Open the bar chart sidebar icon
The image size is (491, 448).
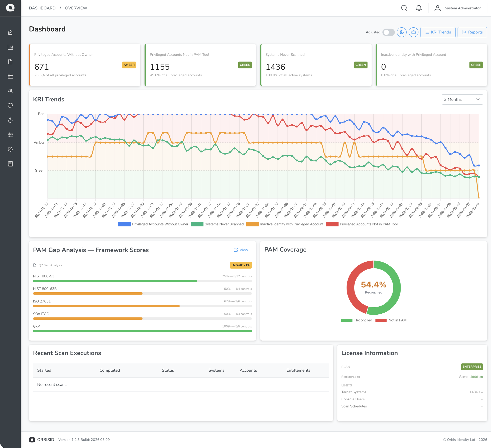point(10,47)
